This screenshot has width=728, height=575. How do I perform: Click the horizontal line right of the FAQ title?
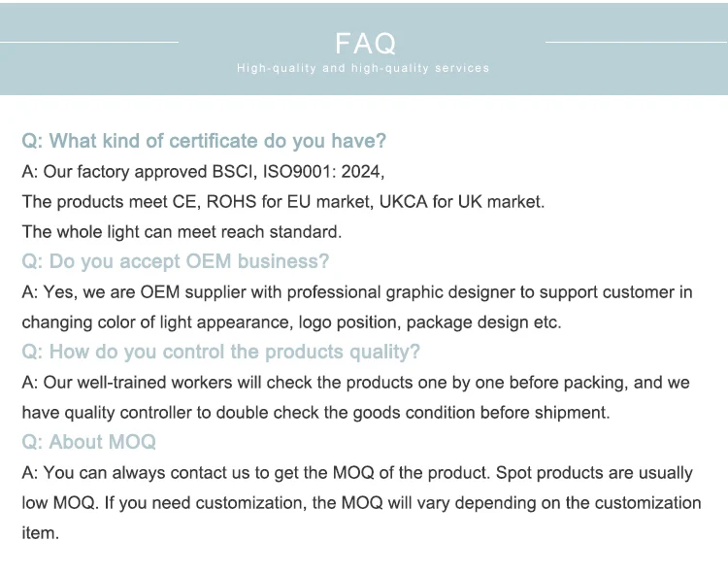637,43
